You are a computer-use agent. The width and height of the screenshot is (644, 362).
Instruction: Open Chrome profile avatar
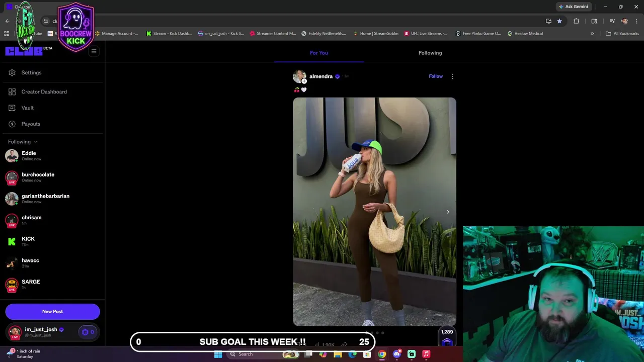click(624, 21)
